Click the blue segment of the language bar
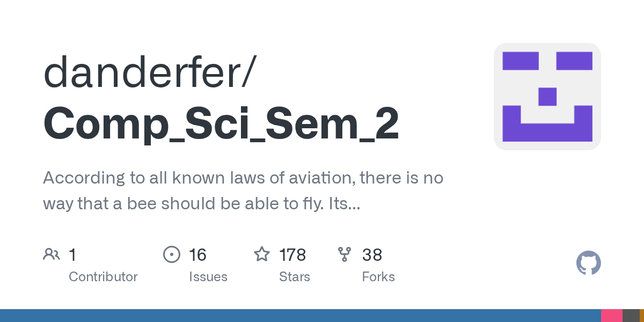The image size is (644, 322). pyautogui.click(x=301, y=316)
